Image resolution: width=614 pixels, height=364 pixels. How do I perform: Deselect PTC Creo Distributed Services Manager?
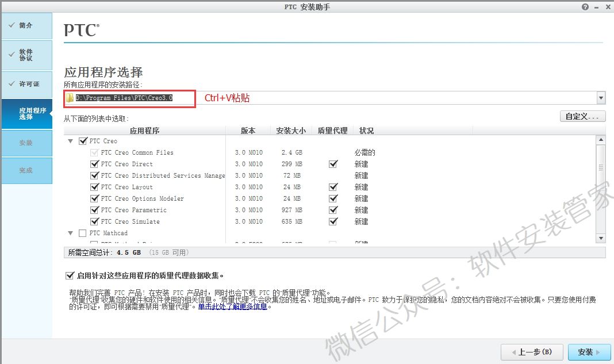pos(95,175)
